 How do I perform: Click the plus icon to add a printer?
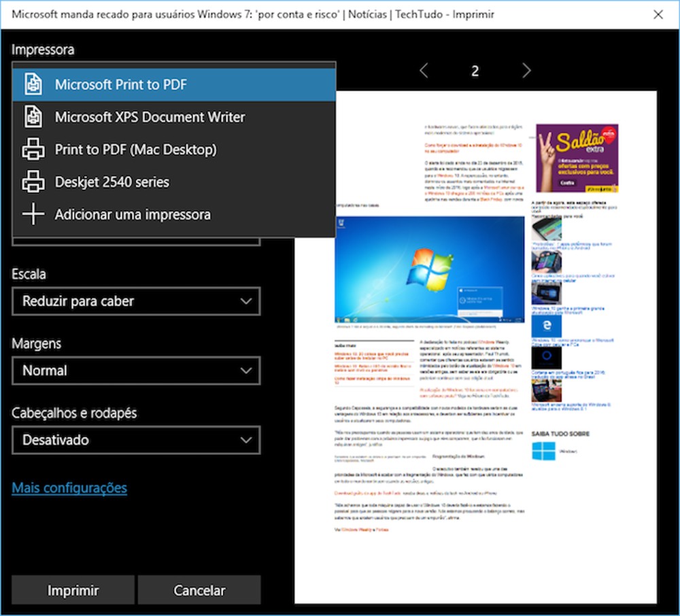tap(33, 214)
